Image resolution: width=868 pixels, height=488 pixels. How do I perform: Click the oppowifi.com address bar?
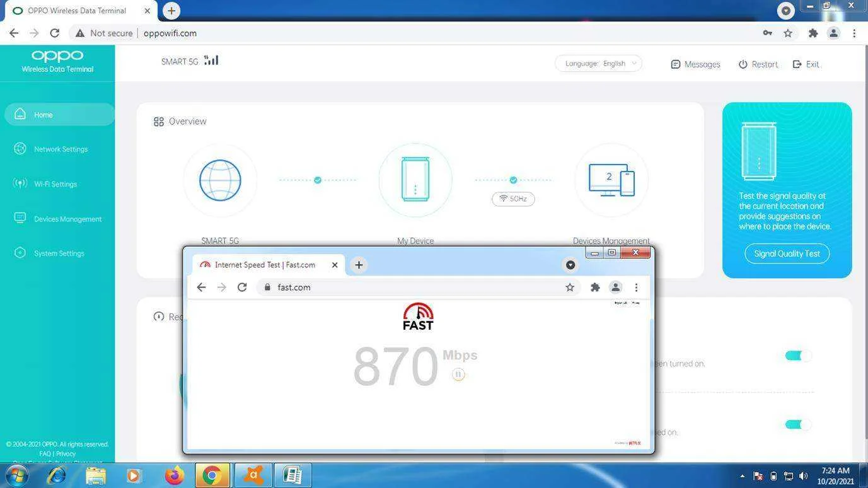[x=416, y=33]
